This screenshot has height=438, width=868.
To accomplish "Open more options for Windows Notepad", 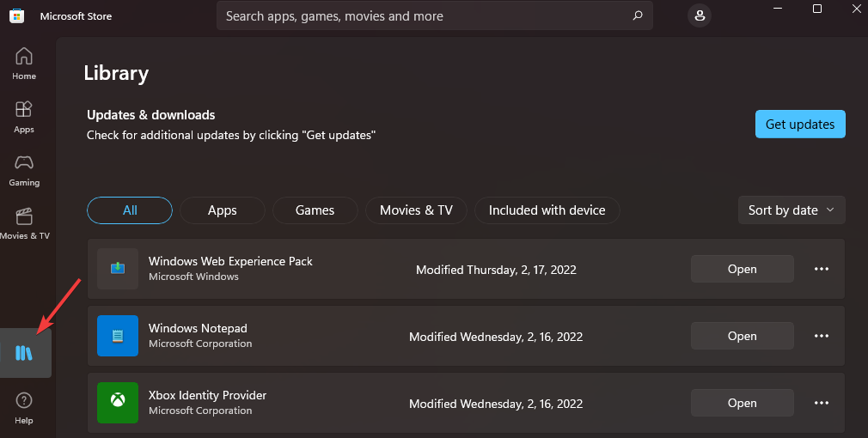I will tap(822, 336).
